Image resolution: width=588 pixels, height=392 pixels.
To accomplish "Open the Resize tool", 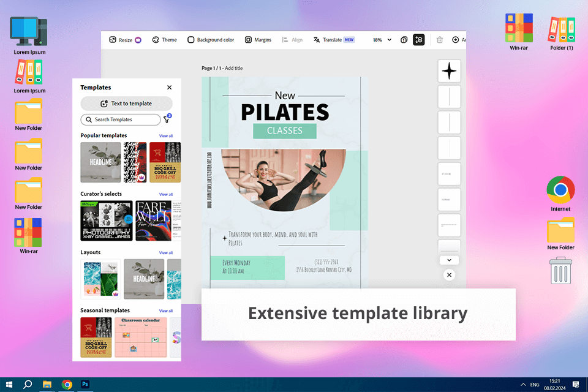I will click(x=125, y=40).
